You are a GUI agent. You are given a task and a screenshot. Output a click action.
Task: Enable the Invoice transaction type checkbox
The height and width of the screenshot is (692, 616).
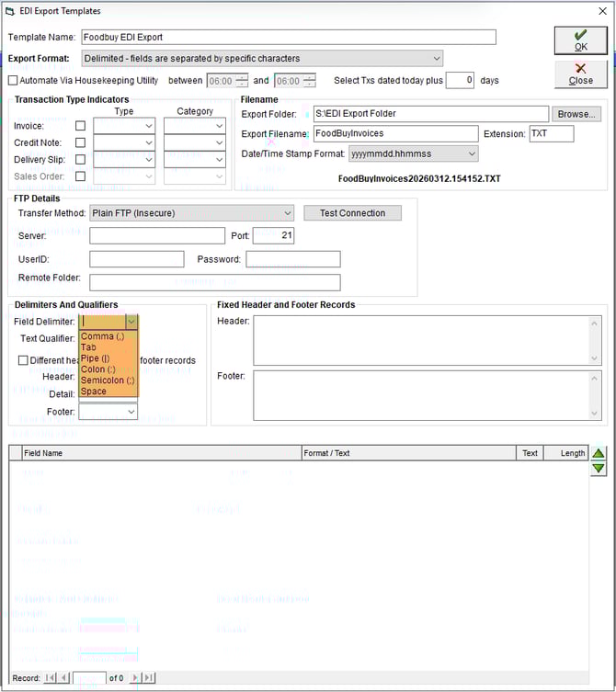tap(80, 126)
